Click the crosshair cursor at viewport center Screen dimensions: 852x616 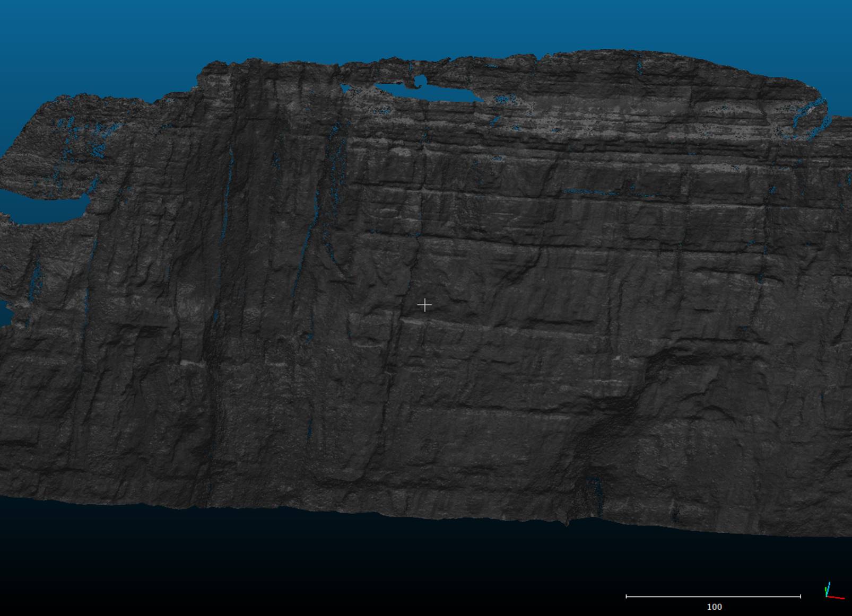[426, 305]
